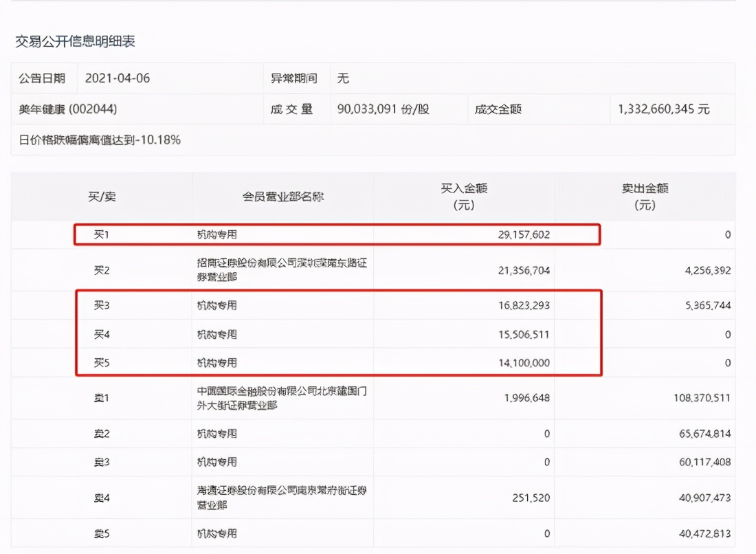Screen dimensions: 756x554
Task: Open the 中国国际金融 branch name in 卖1
Action: 282,398
